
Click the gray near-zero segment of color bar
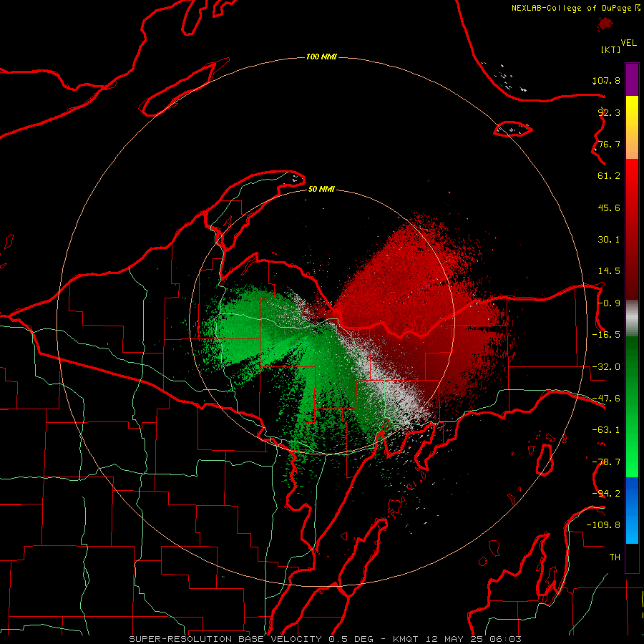pyautogui.click(x=632, y=318)
